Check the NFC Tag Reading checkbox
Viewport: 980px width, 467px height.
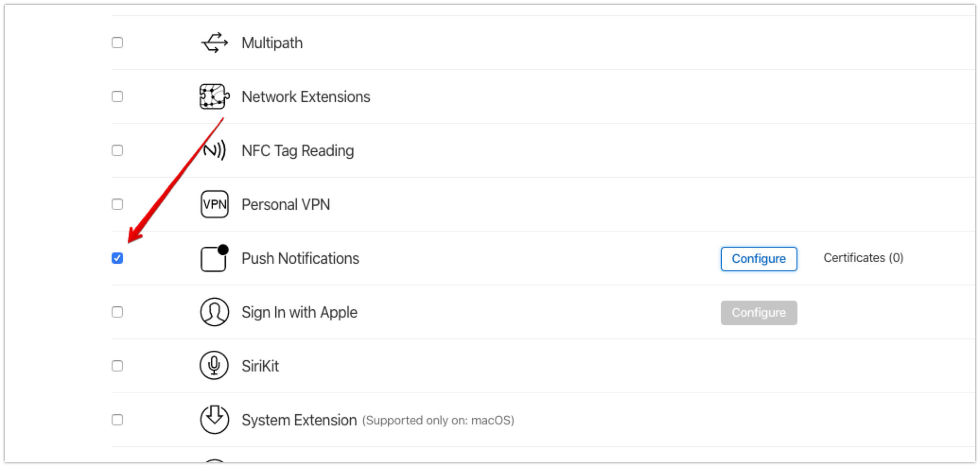[x=117, y=150]
